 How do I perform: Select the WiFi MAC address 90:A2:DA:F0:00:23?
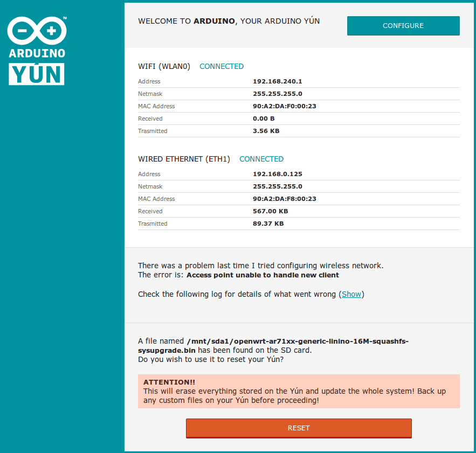[x=284, y=106]
